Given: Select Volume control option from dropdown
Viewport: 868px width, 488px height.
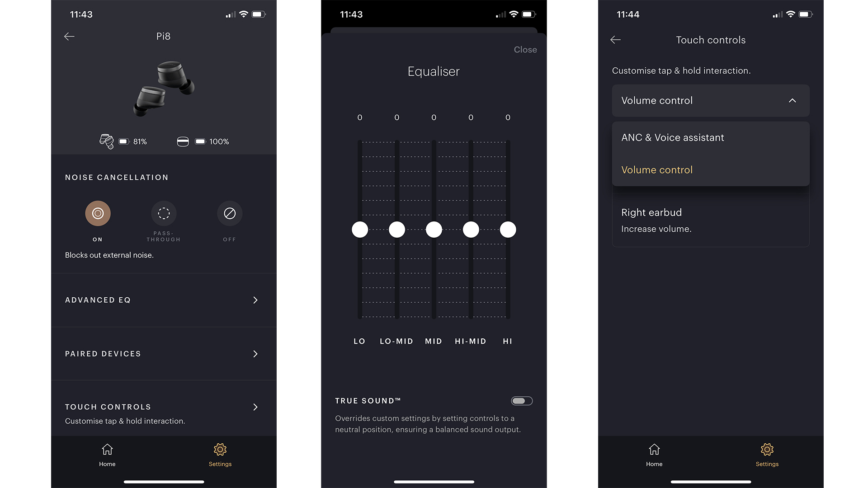Looking at the screenshot, I should click(656, 170).
